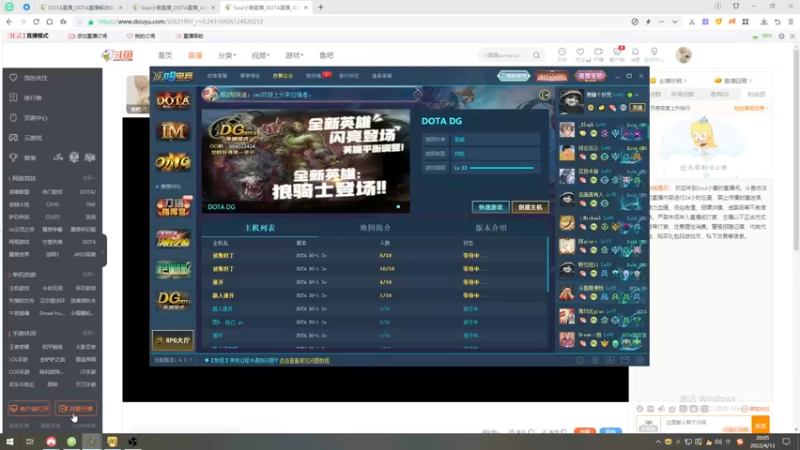Click the 快速游戏 button
This screenshot has width=800, height=450.
[490, 207]
